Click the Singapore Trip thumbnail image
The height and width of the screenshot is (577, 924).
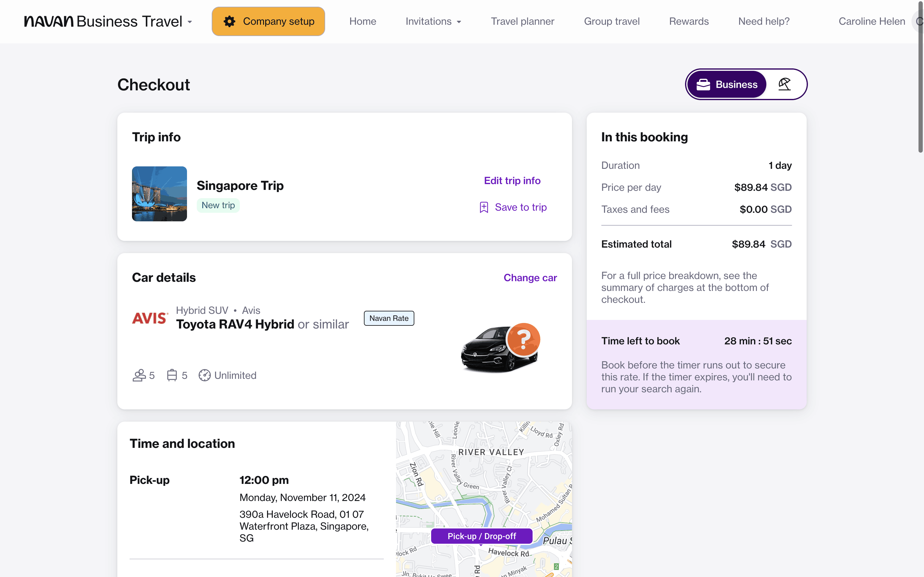pyautogui.click(x=159, y=194)
